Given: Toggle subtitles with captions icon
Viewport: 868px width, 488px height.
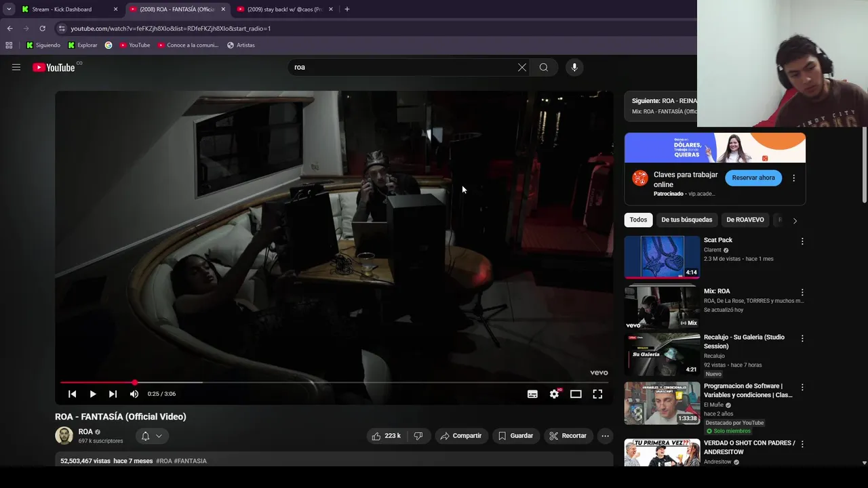Looking at the screenshot, I should coord(532,394).
